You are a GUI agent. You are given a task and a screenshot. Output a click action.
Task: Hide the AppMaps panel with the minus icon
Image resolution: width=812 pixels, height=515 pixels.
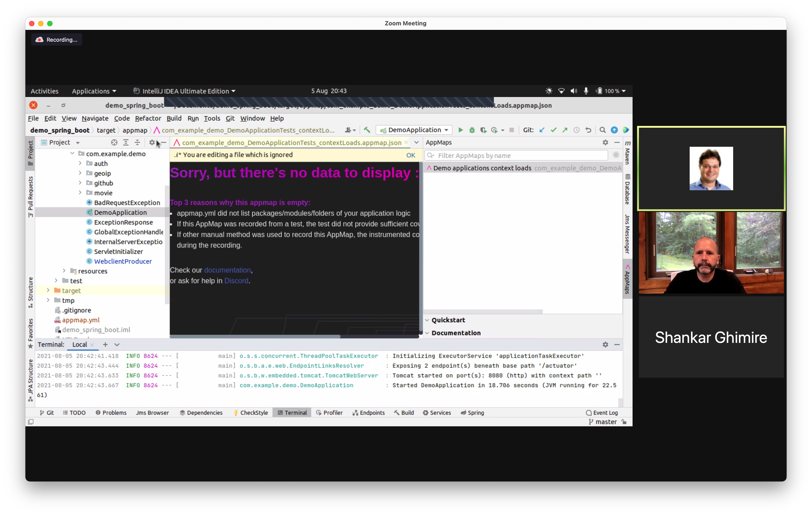[617, 143]
